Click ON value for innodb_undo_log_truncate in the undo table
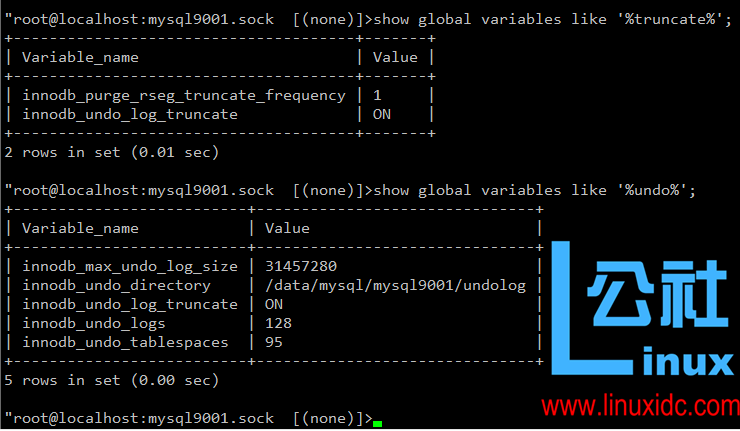The image size is (740, 431). (x=274, y=304)
